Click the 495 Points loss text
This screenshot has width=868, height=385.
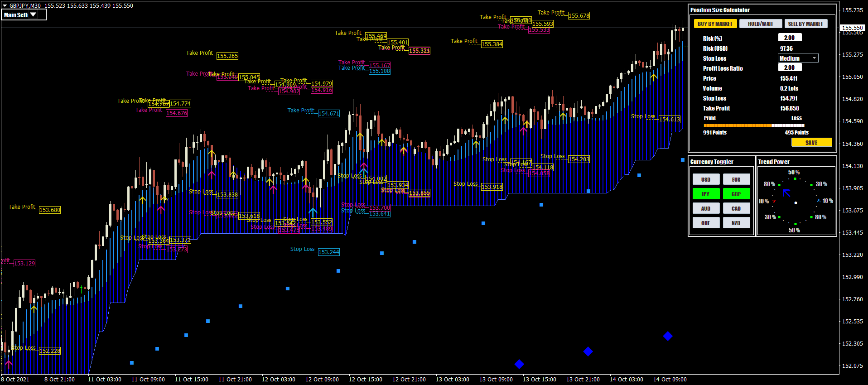(x=797, y=132)
